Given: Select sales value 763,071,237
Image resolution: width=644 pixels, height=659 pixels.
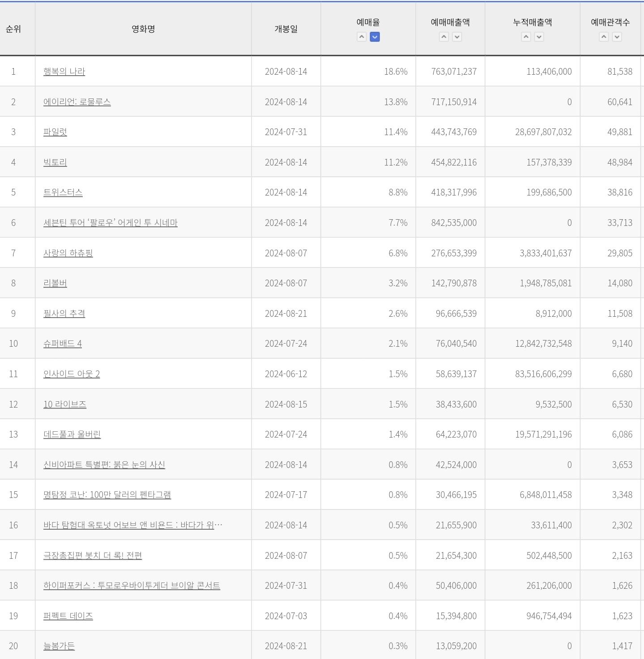Looking at the screenshot, I should click(x=454, y=72).
